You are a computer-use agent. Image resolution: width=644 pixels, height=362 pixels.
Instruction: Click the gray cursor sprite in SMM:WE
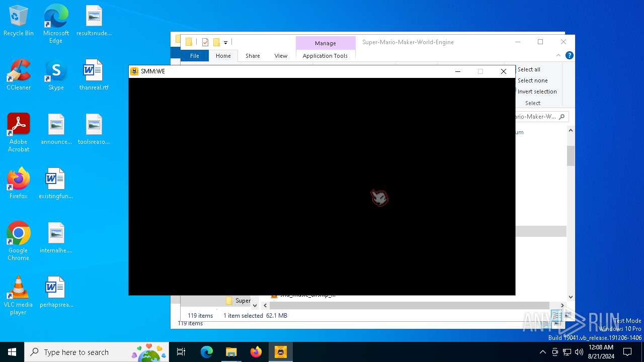379,198
